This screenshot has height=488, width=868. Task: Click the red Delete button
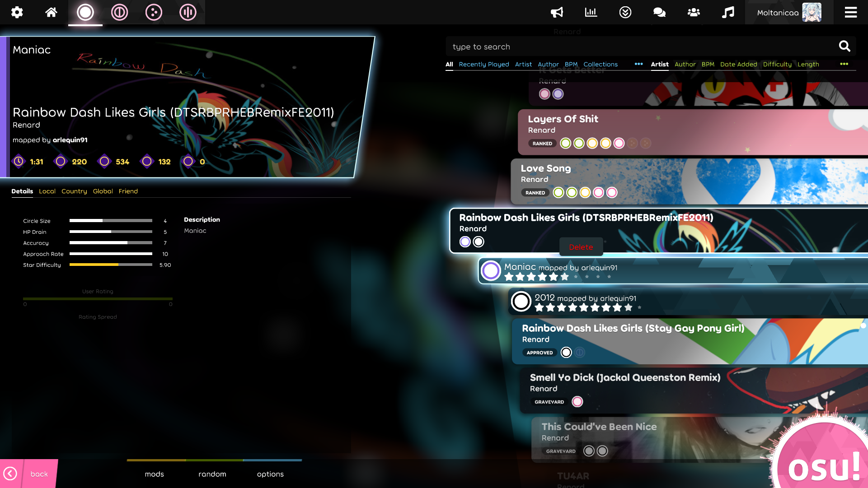coord(581,247)
